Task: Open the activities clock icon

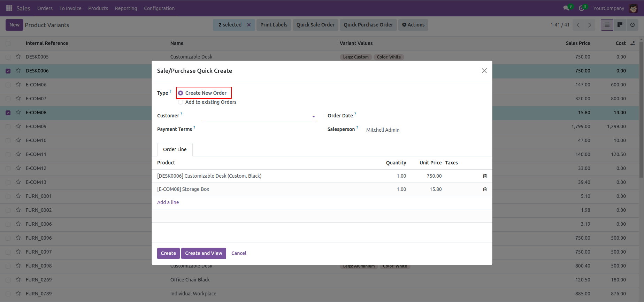Action: (x=581, y=8)
